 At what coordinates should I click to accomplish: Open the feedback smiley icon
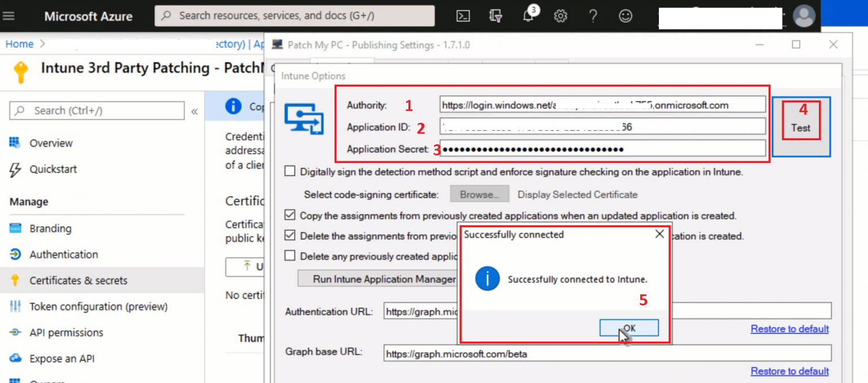coord(625,16)
